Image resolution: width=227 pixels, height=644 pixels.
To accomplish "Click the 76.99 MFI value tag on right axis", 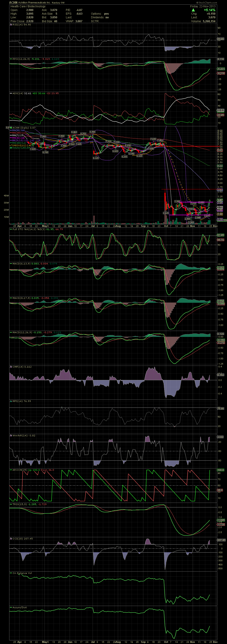I will [x=221, y=408].
